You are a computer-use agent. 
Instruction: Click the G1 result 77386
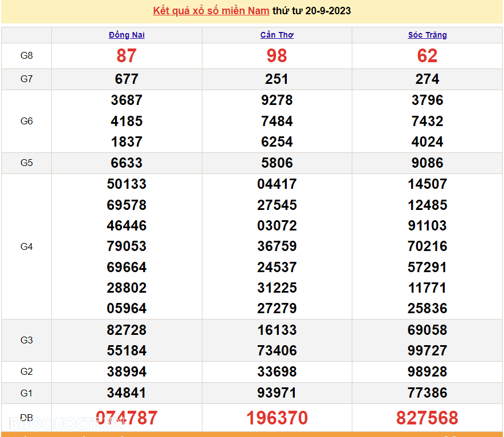point(427,393)
